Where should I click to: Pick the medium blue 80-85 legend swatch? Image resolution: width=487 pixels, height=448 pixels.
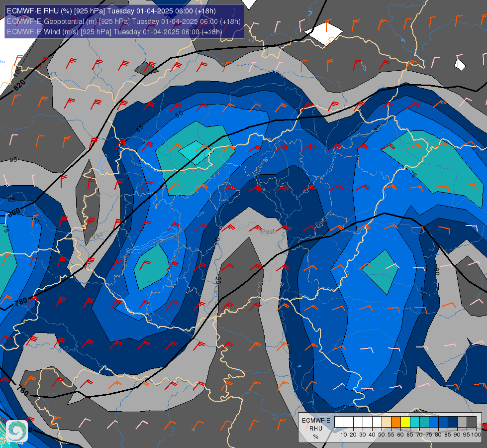pos(443,422)
